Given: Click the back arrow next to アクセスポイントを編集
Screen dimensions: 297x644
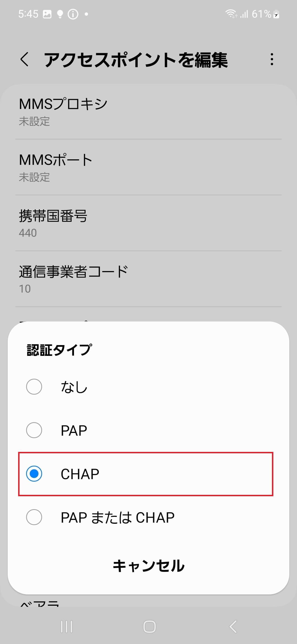Looking at the screenshot, I should (24, 59).
